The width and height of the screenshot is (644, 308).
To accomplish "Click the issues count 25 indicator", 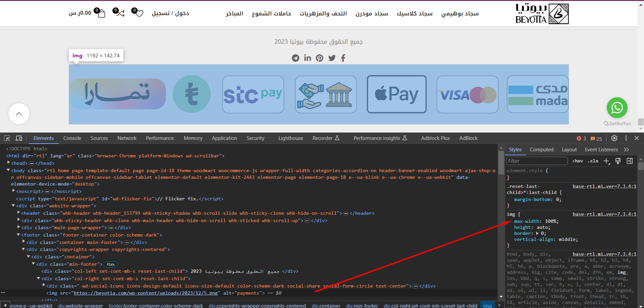I will point(596,139).
